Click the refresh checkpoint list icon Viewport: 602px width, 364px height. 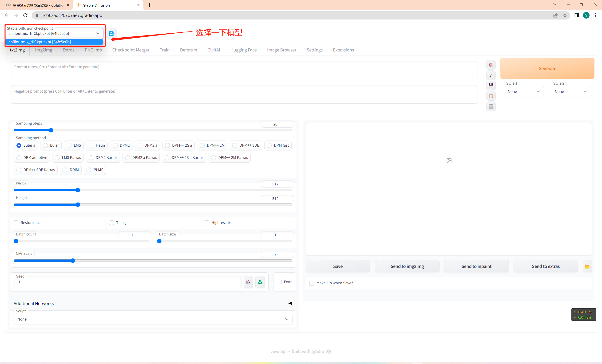tap(111, 33)
